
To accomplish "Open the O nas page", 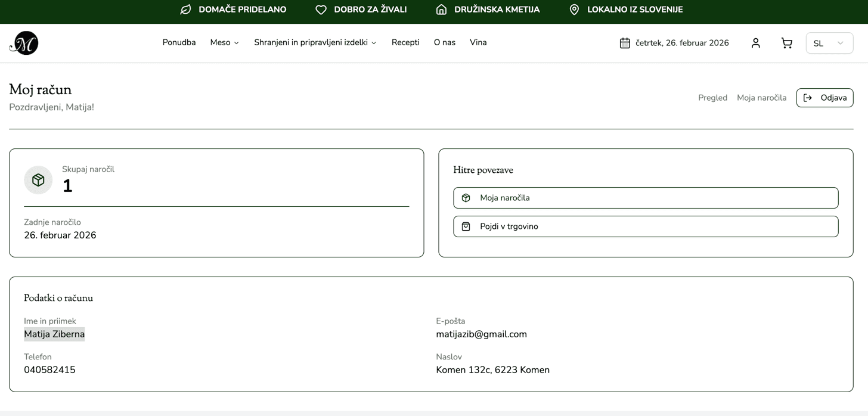I will click(x=444, y=43).
